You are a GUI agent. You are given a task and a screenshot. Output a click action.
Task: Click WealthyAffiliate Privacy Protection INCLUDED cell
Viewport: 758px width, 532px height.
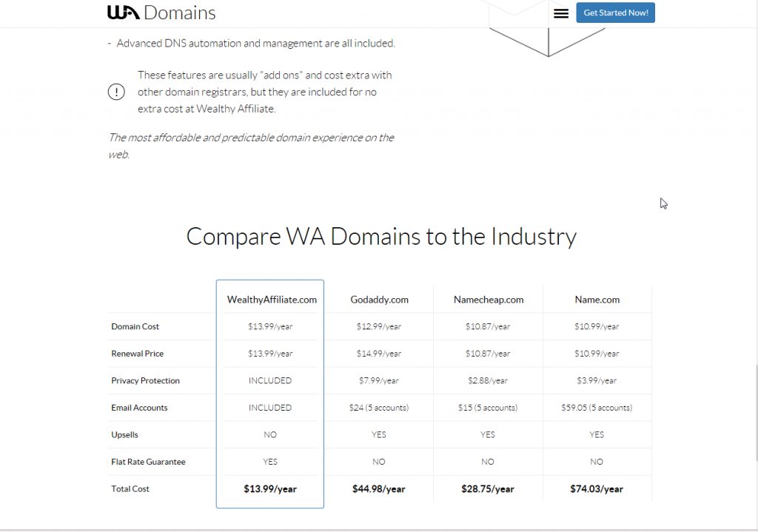(269, 381)
